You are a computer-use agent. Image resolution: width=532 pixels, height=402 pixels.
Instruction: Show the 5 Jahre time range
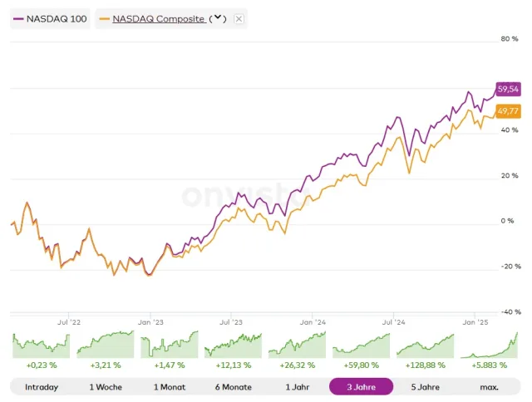425,387
